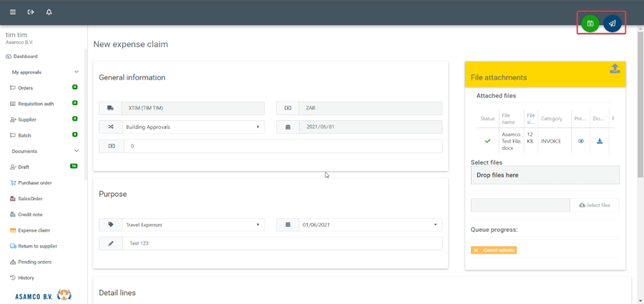Click the blue paper-plane submit button
The image size is (644, 304).
612,24
